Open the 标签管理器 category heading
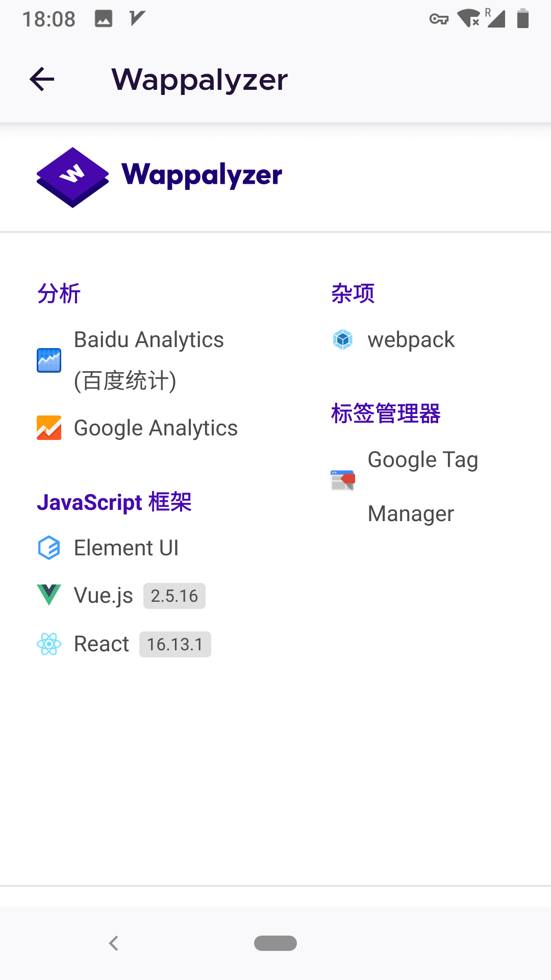This screenshot has height=980, width=551. (386, 413)
